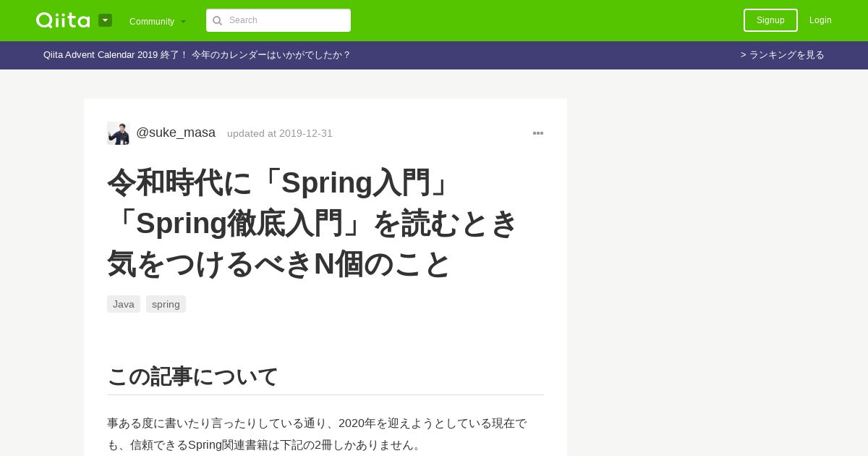This screenshot has width=868, height=456.
Task: Open the article options ellipsis menu
Action: pyautogui.click(x=538, y=133)
